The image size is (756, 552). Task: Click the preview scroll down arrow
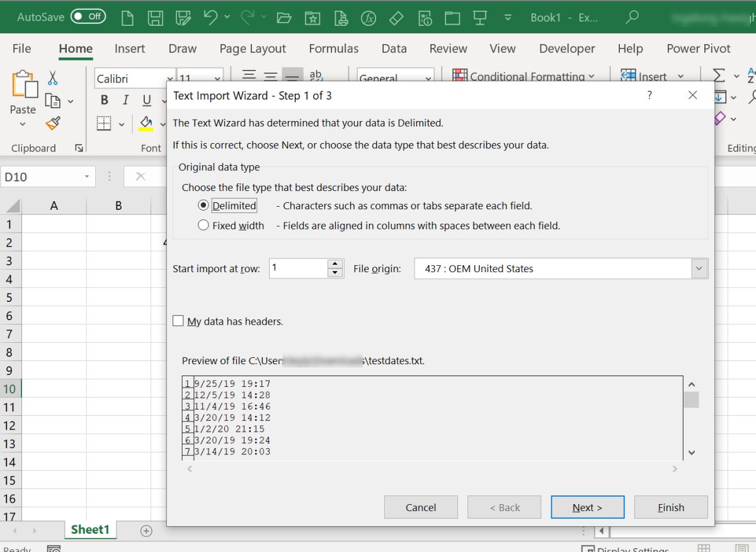click(x=691, y=452)
